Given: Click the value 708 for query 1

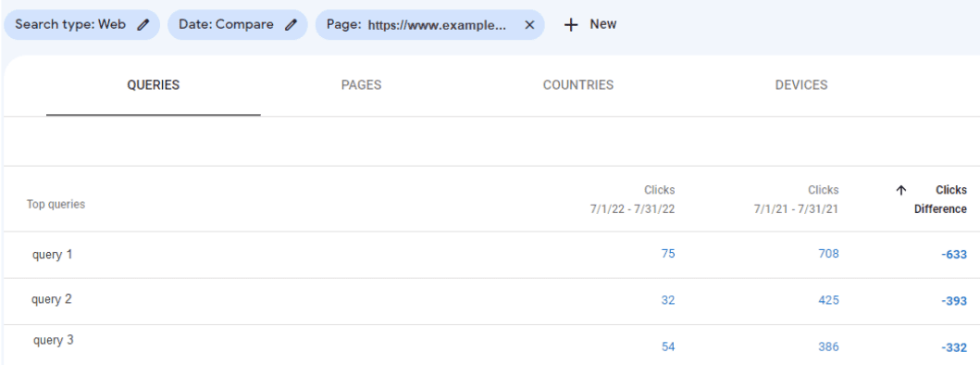Looking at the screenshot, I should click(829, 254).
